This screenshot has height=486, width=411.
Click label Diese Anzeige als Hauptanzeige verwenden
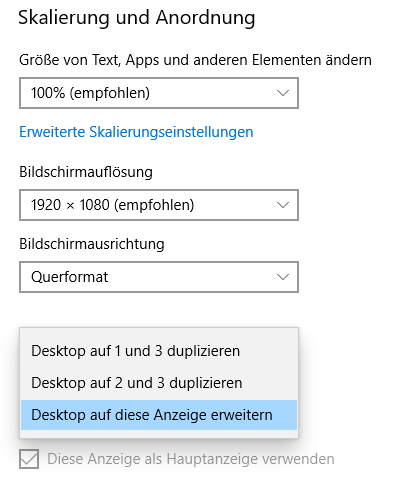[x=191, y=459]
